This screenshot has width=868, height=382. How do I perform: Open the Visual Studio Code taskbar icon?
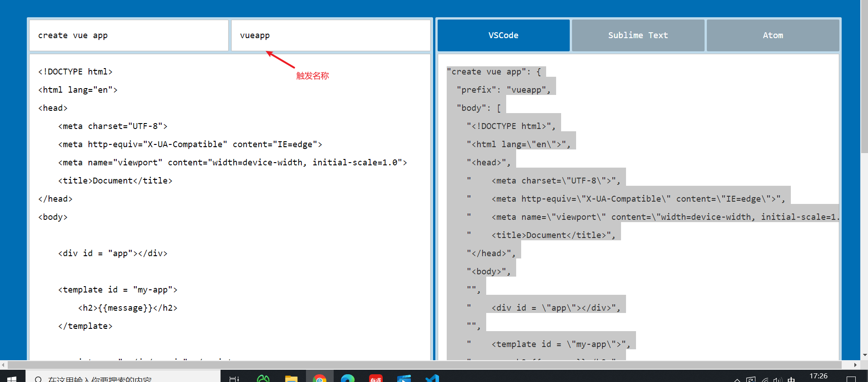pyautogui.click(x=432, y=378)
